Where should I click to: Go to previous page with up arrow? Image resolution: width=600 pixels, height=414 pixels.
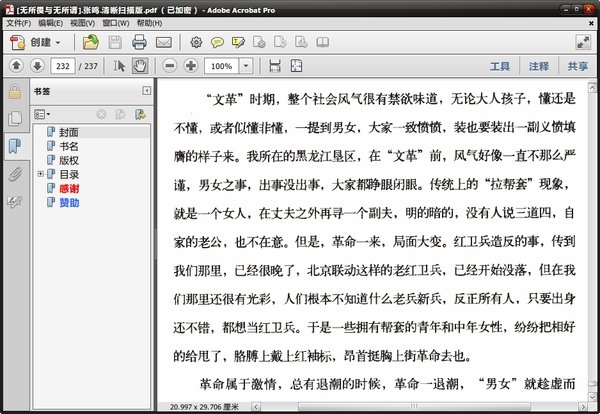[x=16, y=66]
